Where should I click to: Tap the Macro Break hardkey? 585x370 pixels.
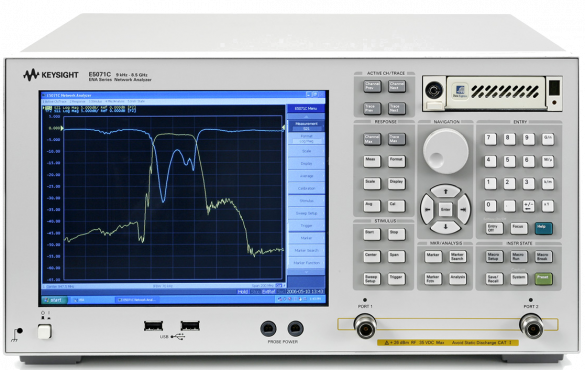click(x=543, y=257)
